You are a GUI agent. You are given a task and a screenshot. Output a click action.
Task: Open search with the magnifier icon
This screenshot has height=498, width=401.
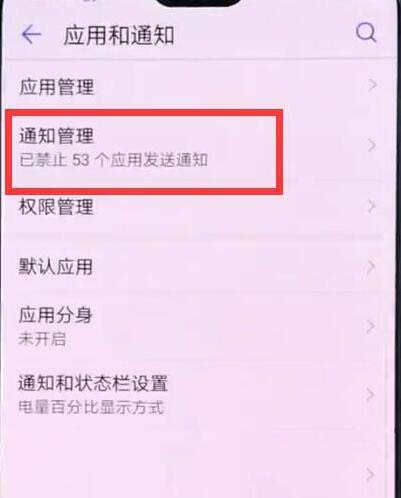[x=366, y=33]
